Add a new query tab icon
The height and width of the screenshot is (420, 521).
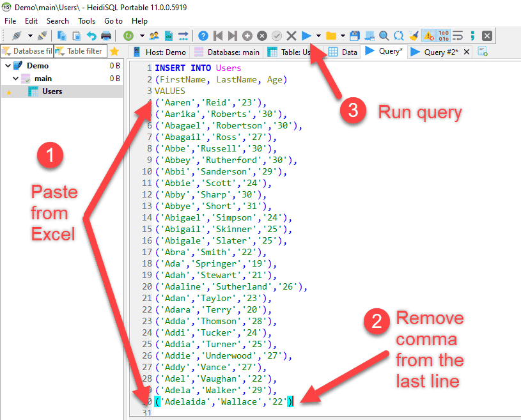(x=483, y=52)
